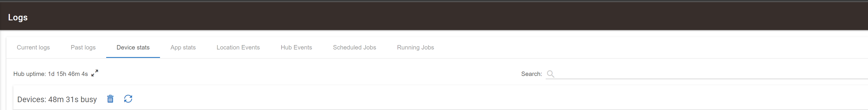Open the Current logs tab

(x=33, y=47)
